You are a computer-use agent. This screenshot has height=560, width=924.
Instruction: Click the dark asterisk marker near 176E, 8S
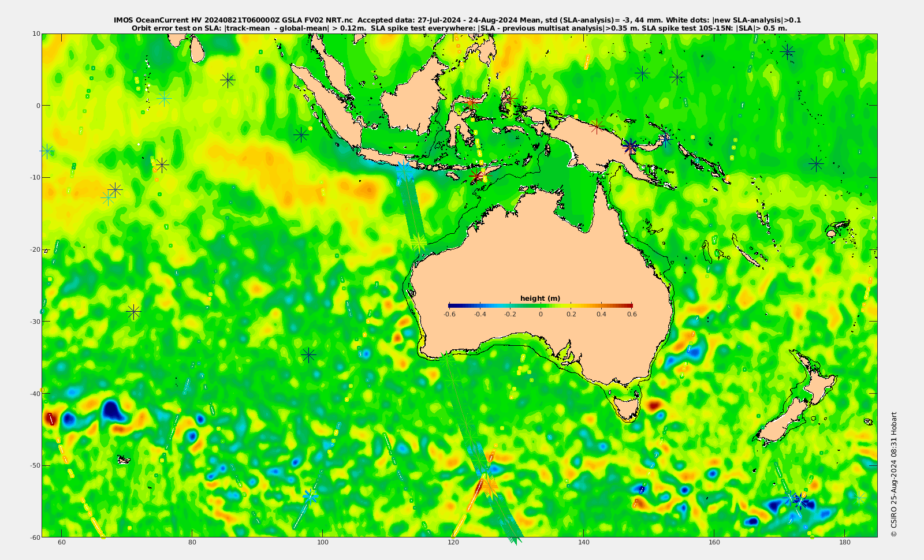coord(815,164)
